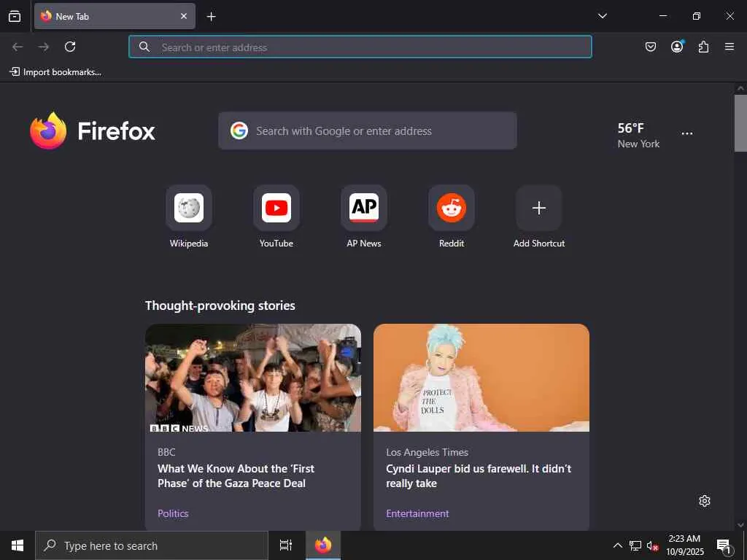Click the Firefox taskbar icon
747x560 pixels.
[323, 545]
